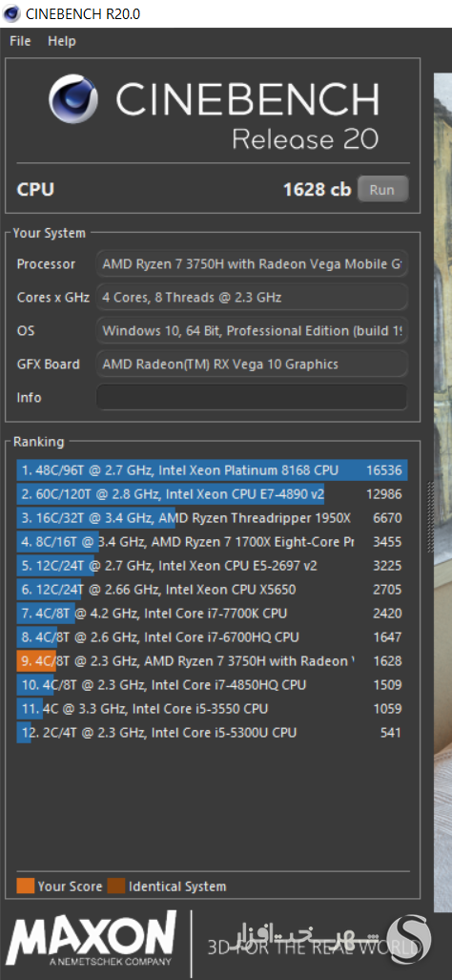Viewport: 452px width, 980px height.
Task: Click the MAXON logo
Action: pyautogui.click(x=92, y=937)
